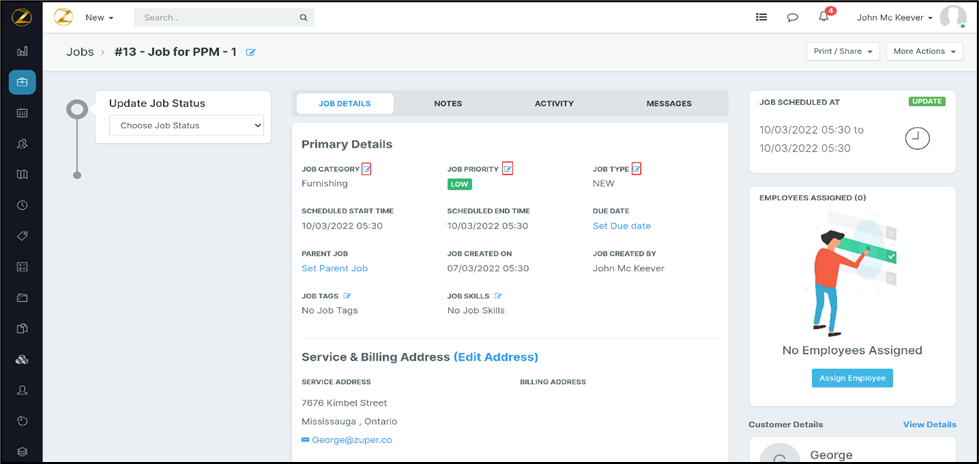Viewport: 979px width, 464px height.
Task: Click the Job Tags edit icon
Action: [348, 296]
